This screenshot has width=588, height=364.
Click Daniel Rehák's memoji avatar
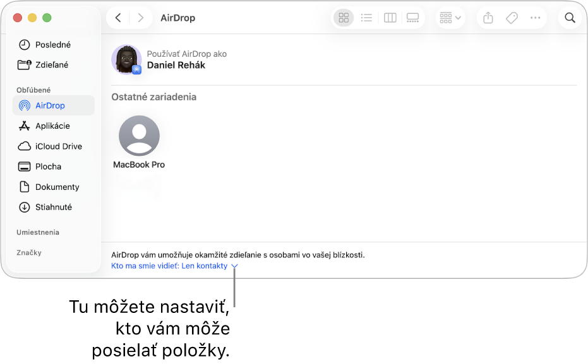tap(126, 59)
